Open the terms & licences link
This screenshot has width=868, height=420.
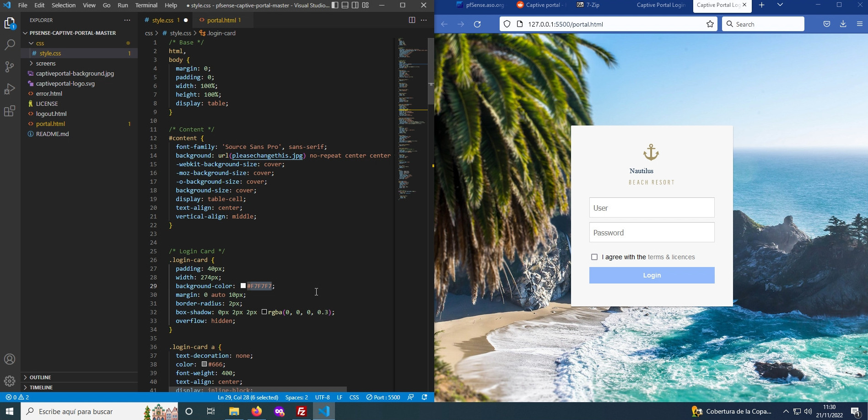671,257
